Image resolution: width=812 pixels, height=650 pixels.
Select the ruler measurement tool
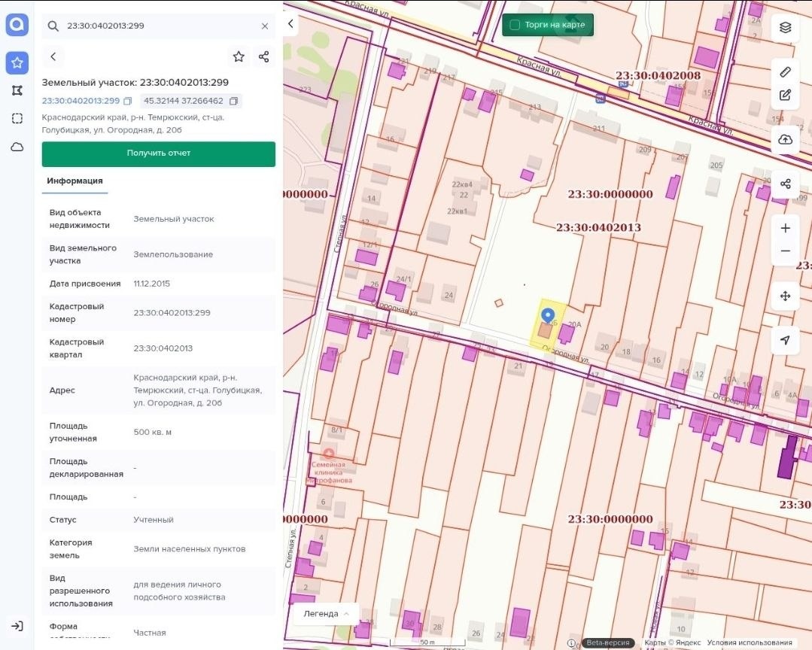tap(785, 72)
